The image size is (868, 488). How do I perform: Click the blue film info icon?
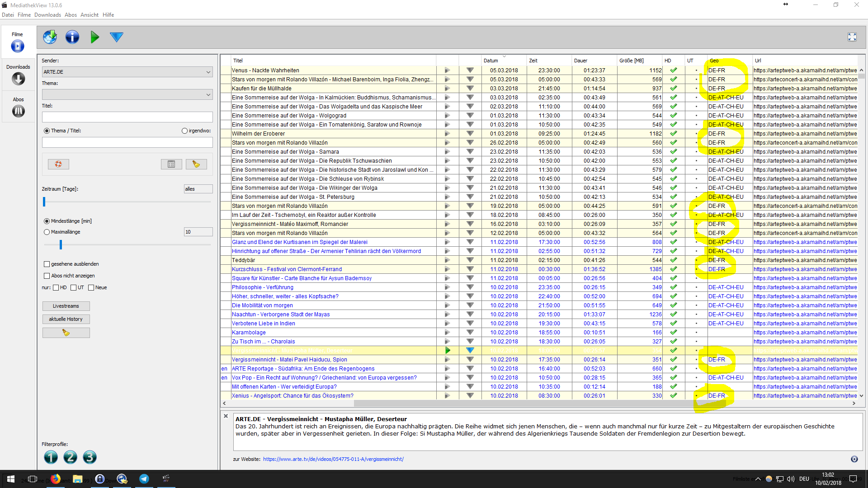click(x=72, y=37)
